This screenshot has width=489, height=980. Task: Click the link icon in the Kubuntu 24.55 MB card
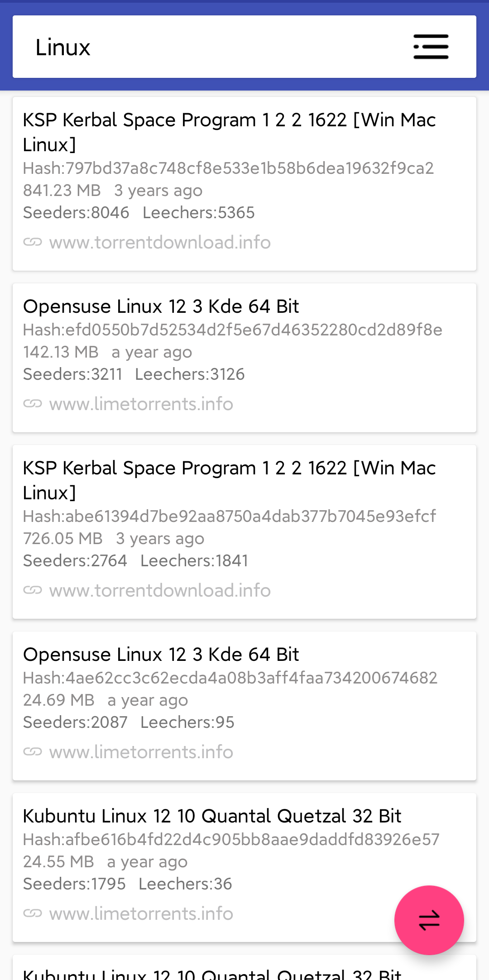tap(33, 913)
